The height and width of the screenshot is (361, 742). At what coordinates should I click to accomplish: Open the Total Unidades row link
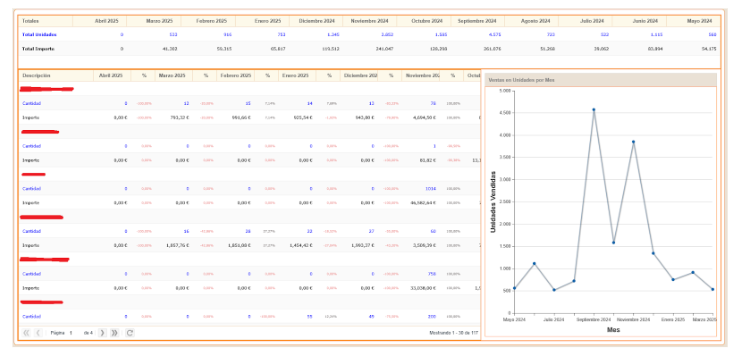(39, 35)
